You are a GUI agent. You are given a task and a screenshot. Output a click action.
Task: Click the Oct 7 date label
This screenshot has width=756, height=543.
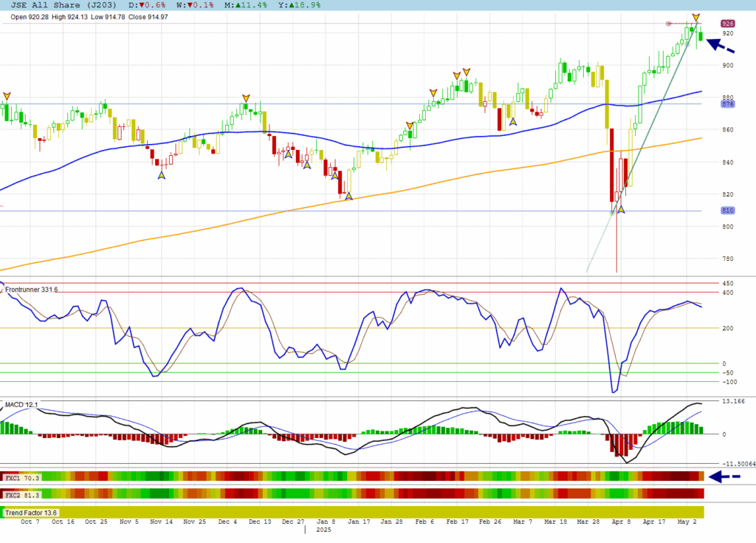tap(30, 522)
